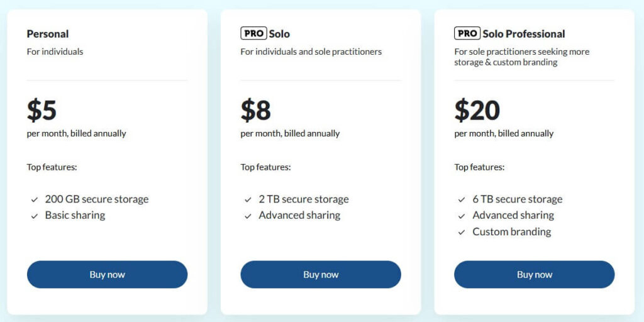Click the $8 price on Solo card
Viewport: 644px width, 322px height.
(x=255, y=110)
